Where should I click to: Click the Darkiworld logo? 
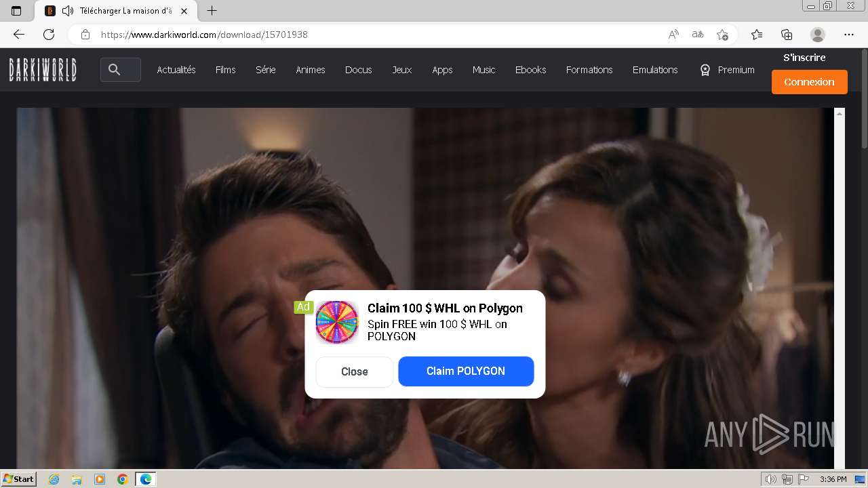pyautogui.click(x=43, y=70)
